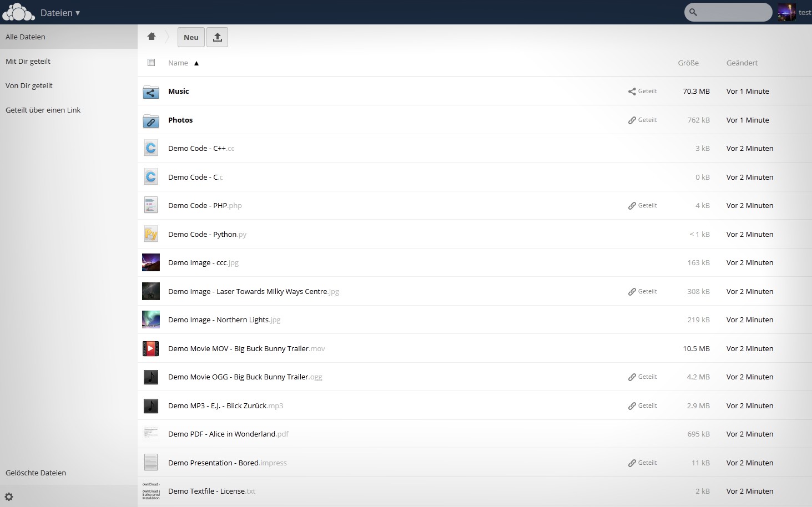Go to 'Gelöschte Dateien' in sidebar

(x=36, y=473)
